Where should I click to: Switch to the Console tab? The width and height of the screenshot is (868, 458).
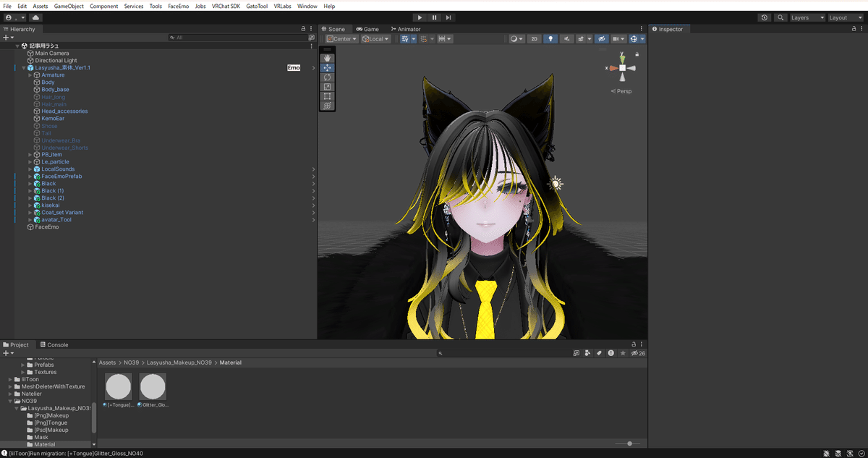54,345
